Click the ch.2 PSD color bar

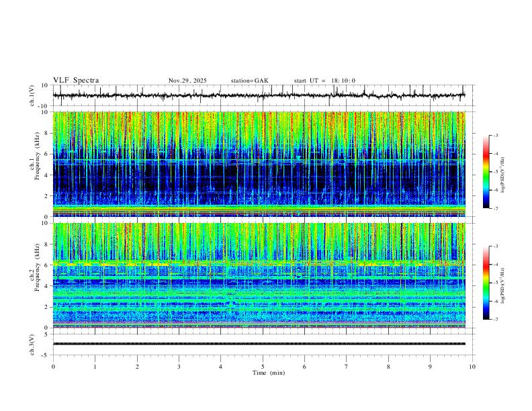coord(486,283)
